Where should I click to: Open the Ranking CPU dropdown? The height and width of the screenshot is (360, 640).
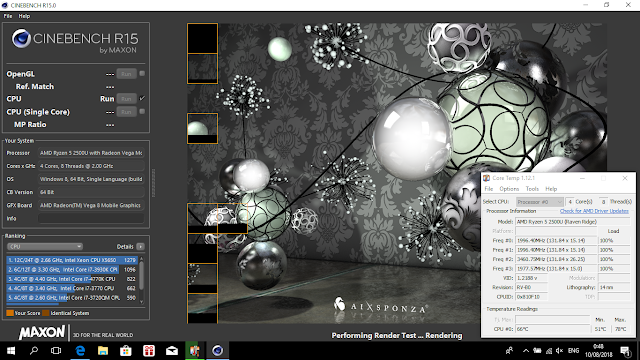(45, 247)
